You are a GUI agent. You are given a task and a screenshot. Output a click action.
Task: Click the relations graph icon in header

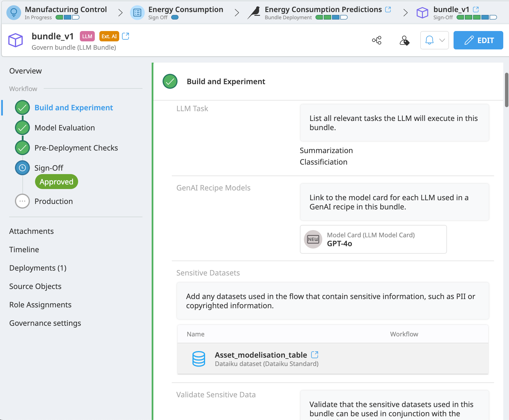(377, 40)
